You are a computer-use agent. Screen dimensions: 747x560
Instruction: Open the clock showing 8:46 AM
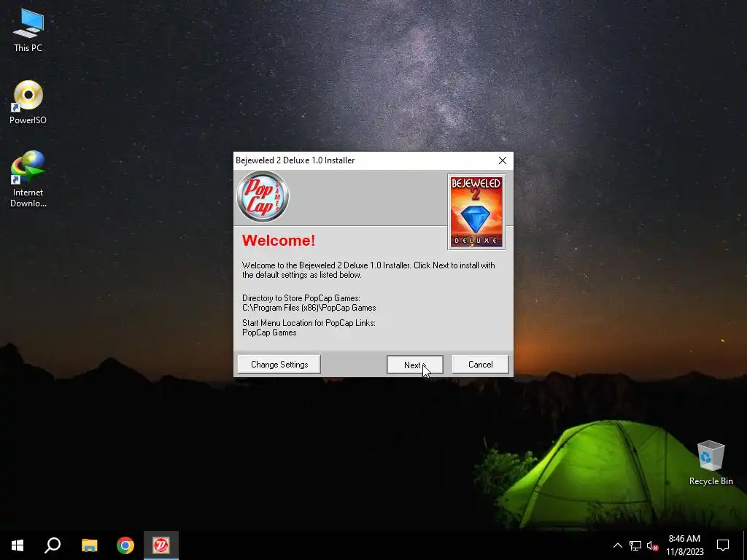(x=684, y=545)
